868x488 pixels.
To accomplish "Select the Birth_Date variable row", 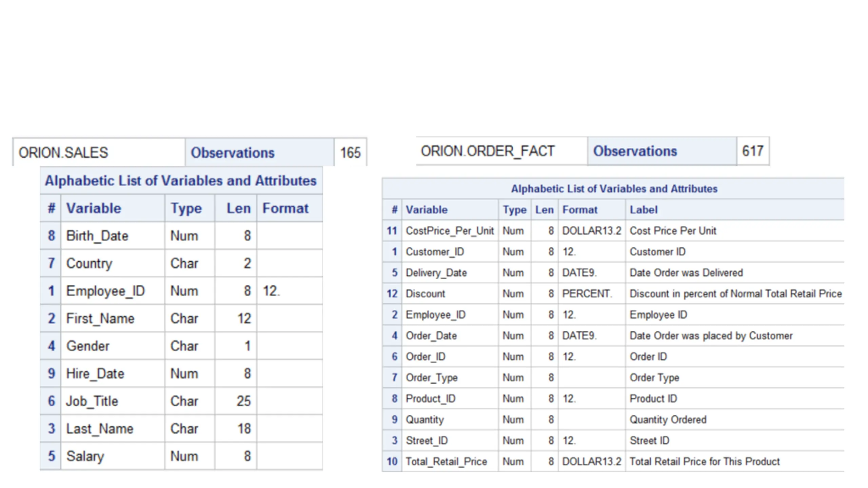I will click(x=181, y=236).
